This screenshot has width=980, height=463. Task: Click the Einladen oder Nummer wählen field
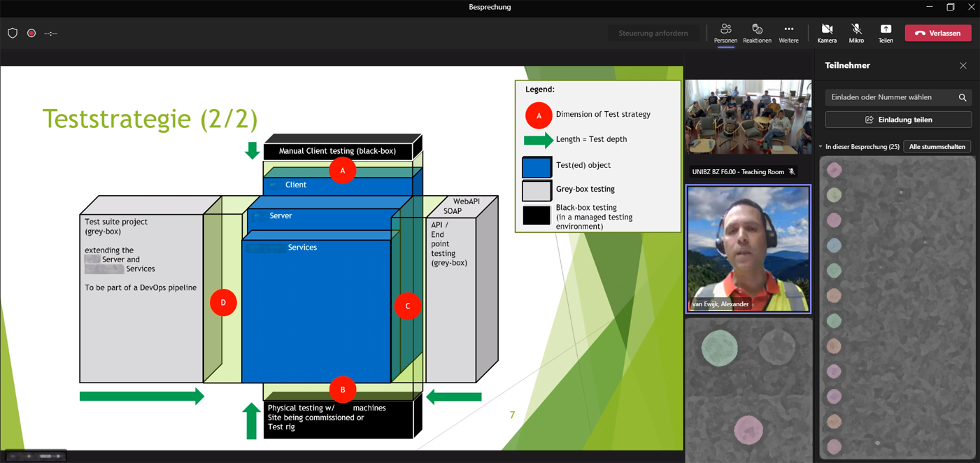(888, 97)
